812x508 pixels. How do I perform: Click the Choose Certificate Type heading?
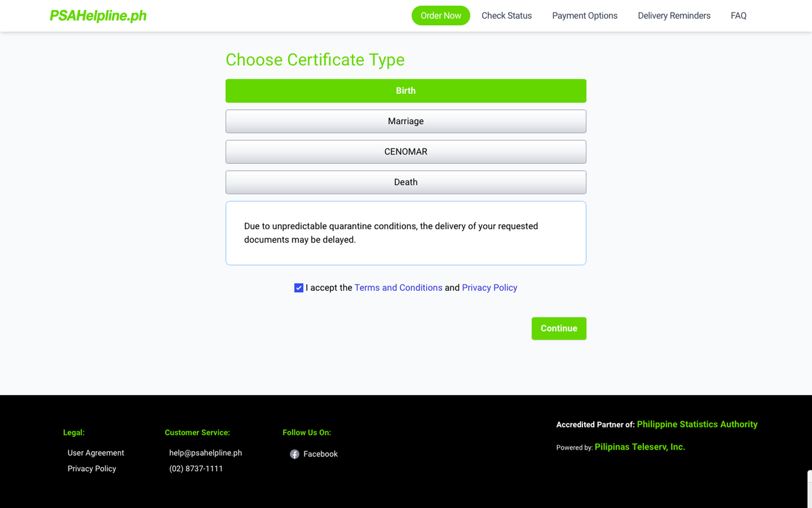click(315, 60)
